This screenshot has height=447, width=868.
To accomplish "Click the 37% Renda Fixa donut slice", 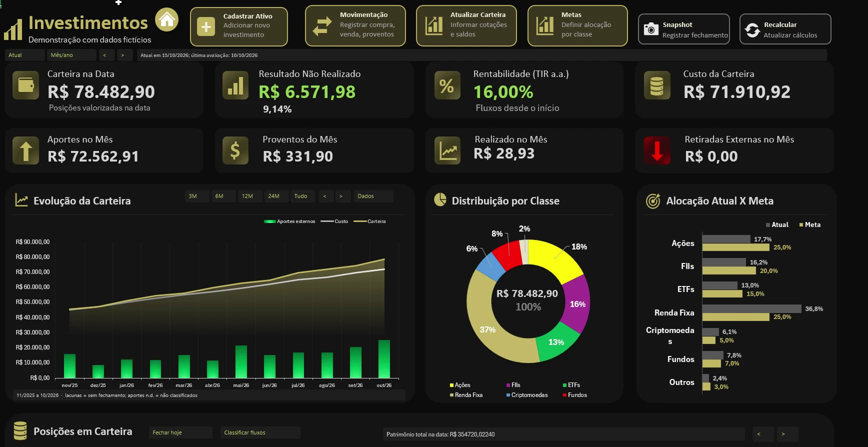I will pyautogui.click(x=487, y=329).
